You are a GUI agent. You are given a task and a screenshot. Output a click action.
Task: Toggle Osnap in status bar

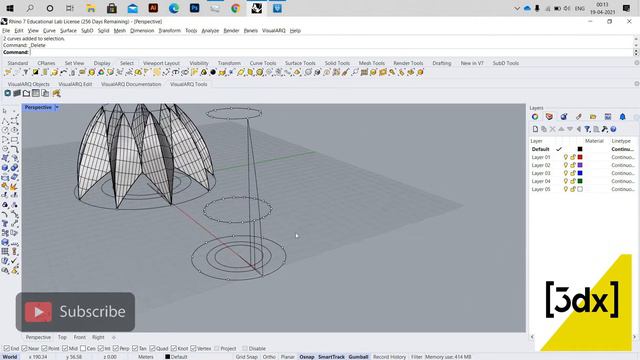point(307,357)
